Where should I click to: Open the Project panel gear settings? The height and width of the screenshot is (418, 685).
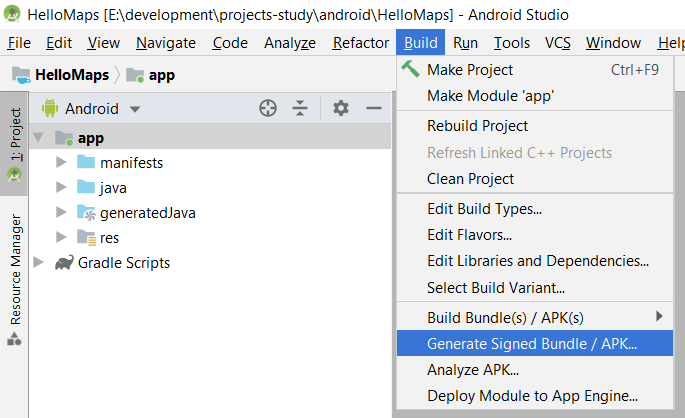pos(341,108)
